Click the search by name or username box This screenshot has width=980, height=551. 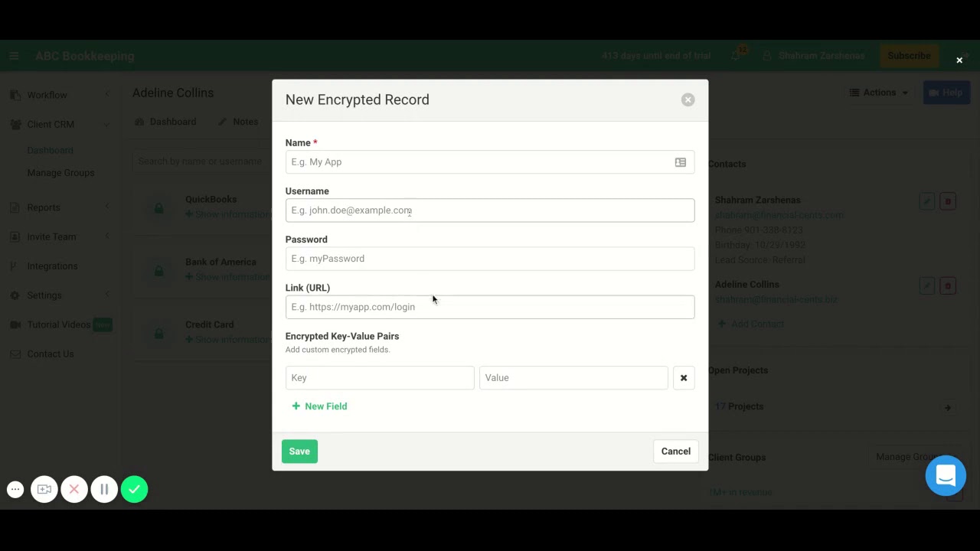(x=202, y=161)
